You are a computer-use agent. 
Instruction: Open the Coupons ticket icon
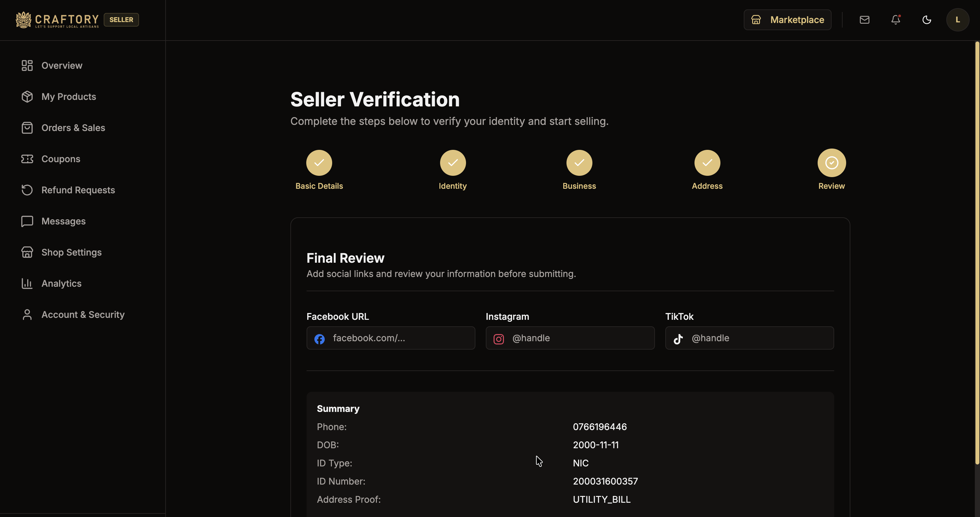tap(27, 159)
